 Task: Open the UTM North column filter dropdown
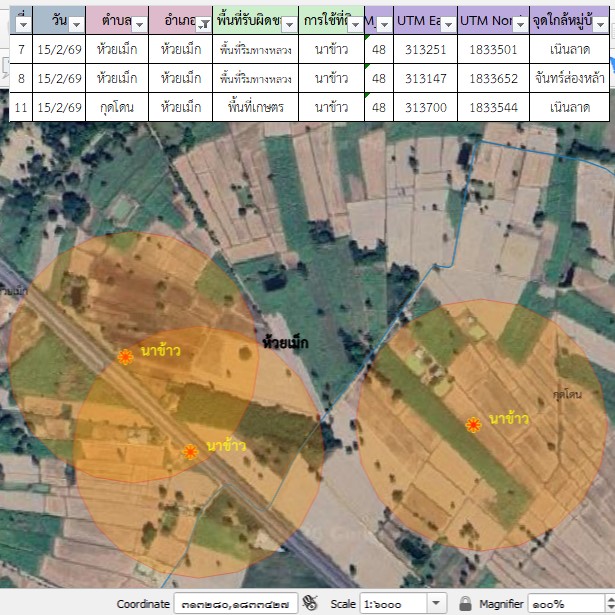pos(519,24)
